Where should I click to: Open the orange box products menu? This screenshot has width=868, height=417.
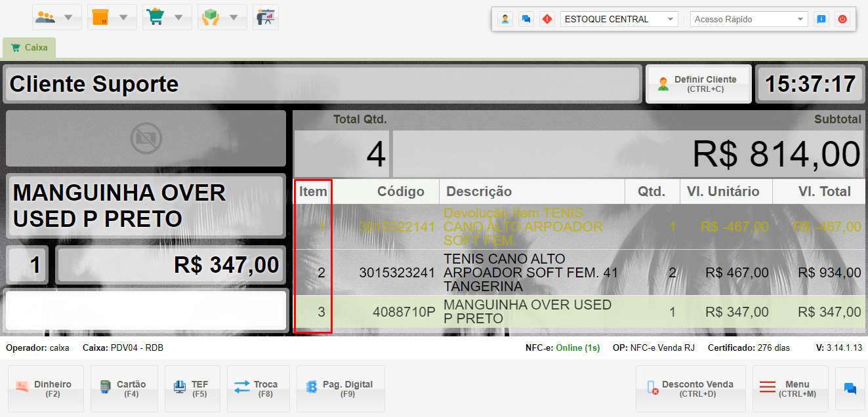(100, 17)
